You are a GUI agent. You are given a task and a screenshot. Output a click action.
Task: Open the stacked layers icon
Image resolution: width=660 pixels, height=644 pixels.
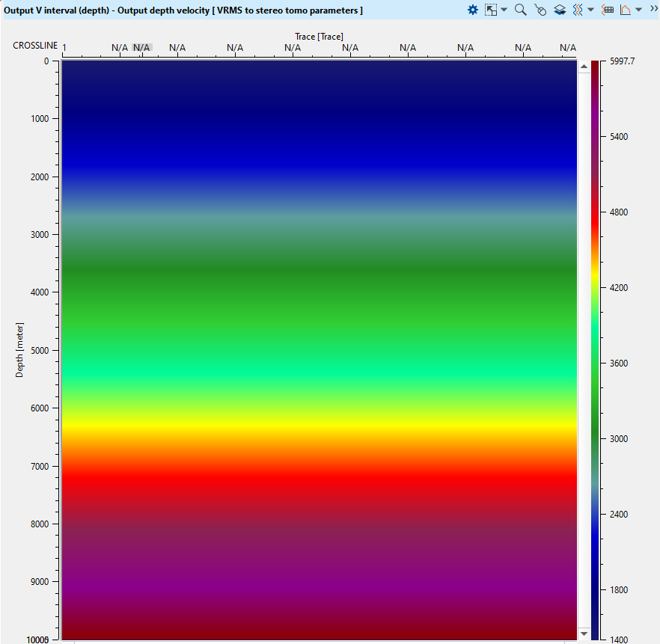coord(559,10)
